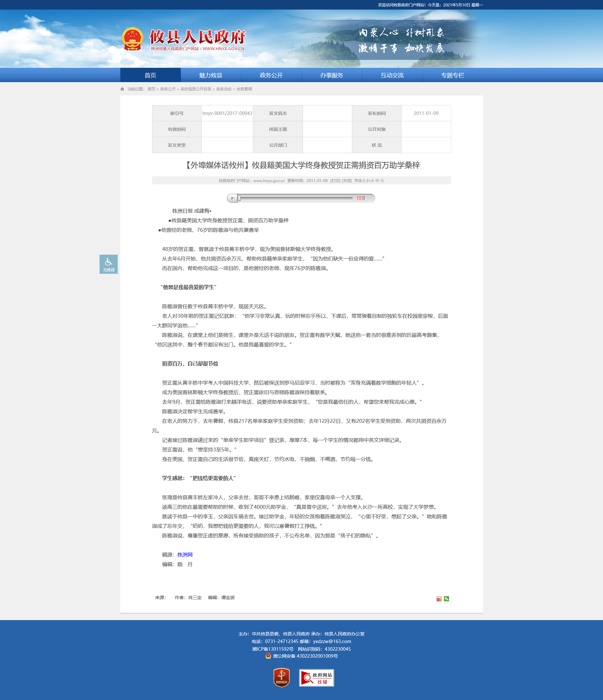Click the 关闭 close link

(x=347, y=181)
